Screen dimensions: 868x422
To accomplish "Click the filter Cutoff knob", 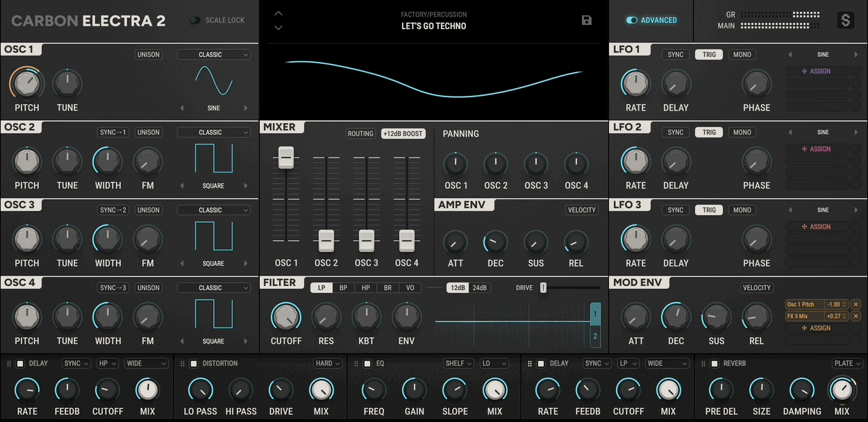I will point(286,316).
